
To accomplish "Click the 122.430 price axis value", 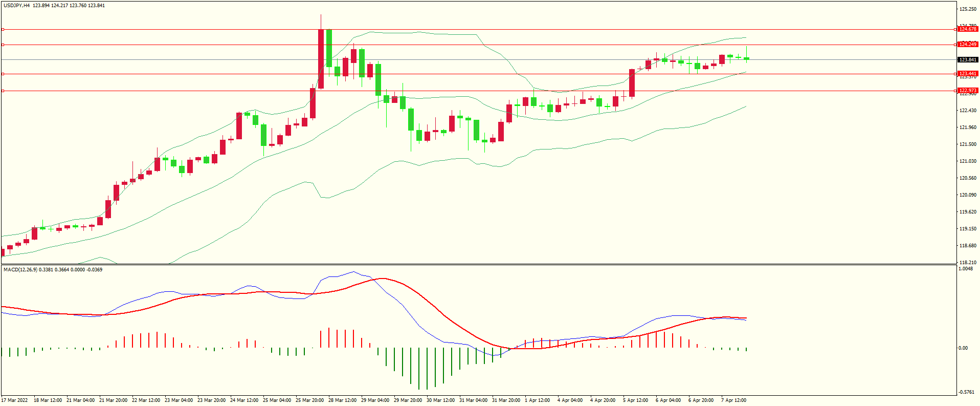I will pyautogui.click(x=968, y=111).
